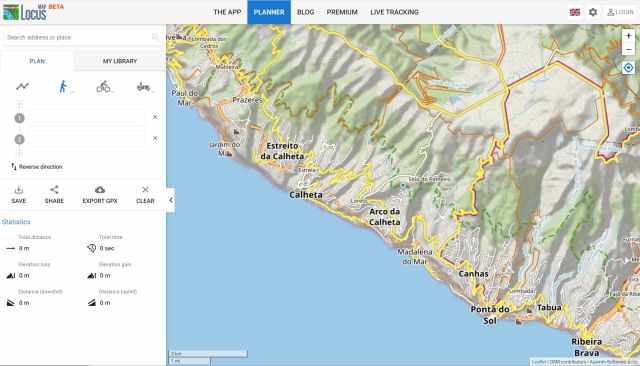
Task: Clear the current route
Action: click(x=145, y=195)
